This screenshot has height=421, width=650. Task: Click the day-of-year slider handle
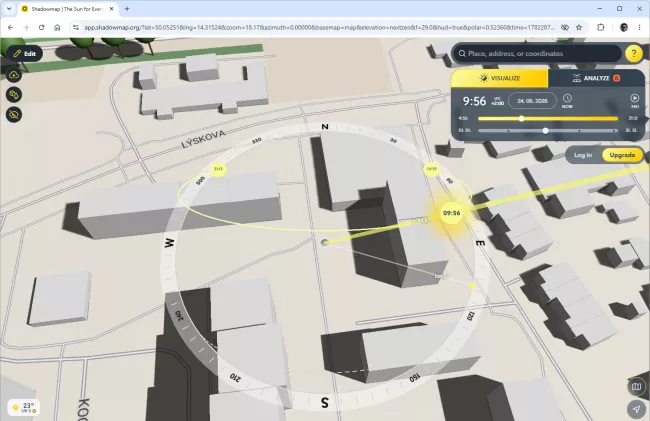tap(546, 131)
